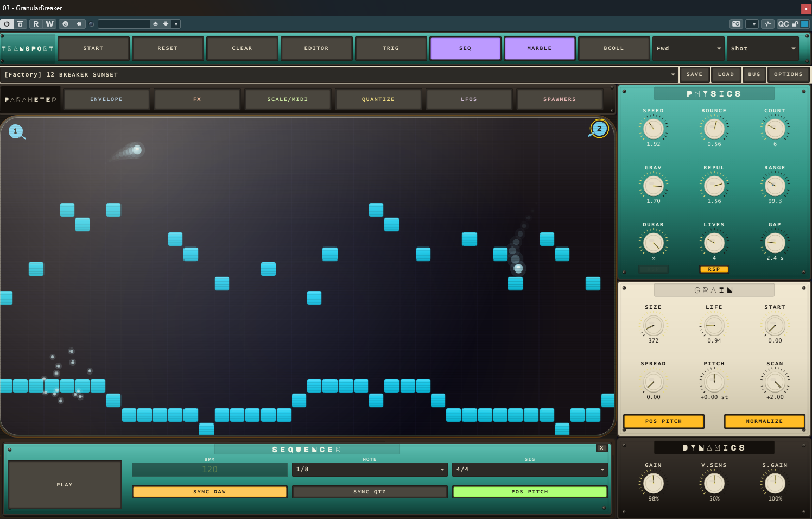Select marble spawner number 1 icon

(x=16, y=131)
